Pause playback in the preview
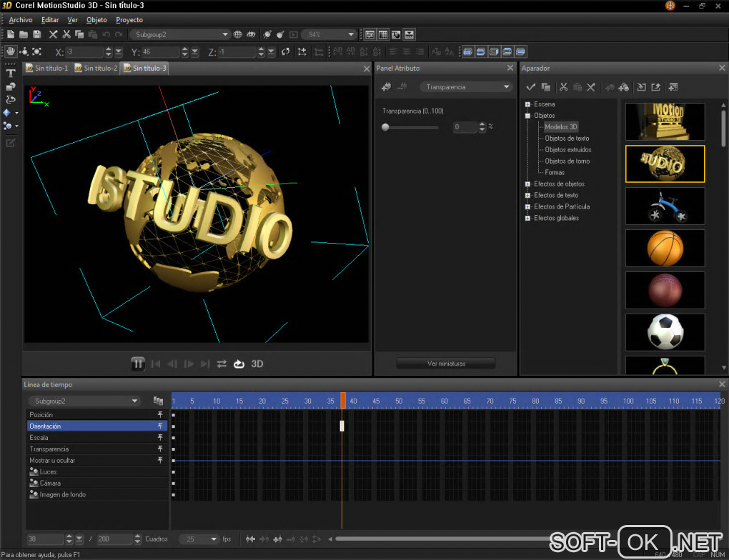The width and height of the screenshot is (729, 560). (x=138, y=364)
